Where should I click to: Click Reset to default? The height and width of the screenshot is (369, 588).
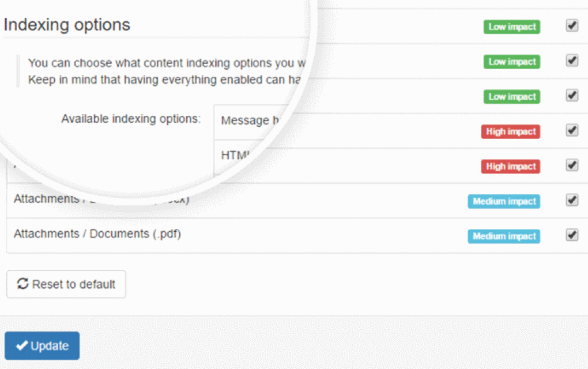coord(66,284)
